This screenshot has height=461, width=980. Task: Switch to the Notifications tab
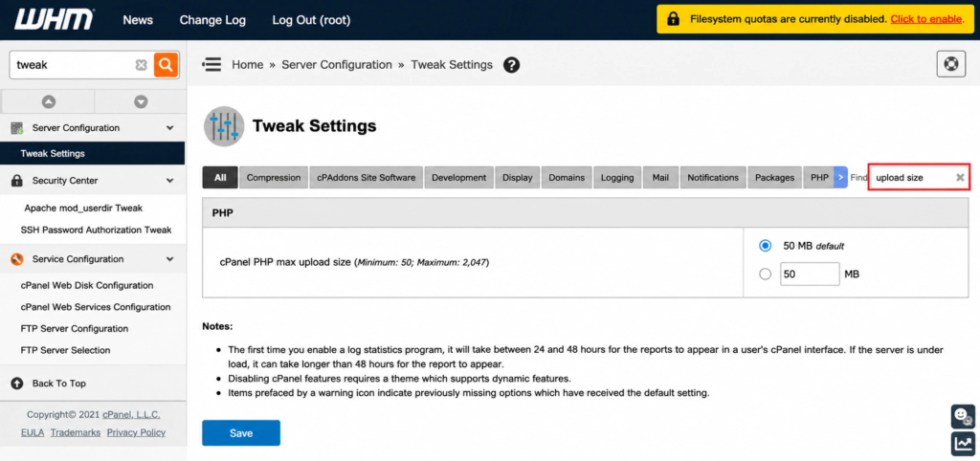pos(713,177)
